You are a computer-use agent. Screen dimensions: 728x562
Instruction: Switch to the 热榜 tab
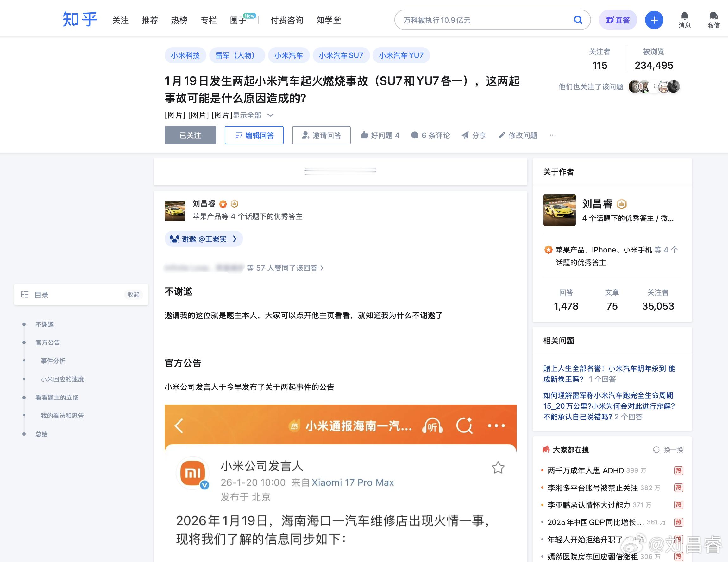[179, 20]
